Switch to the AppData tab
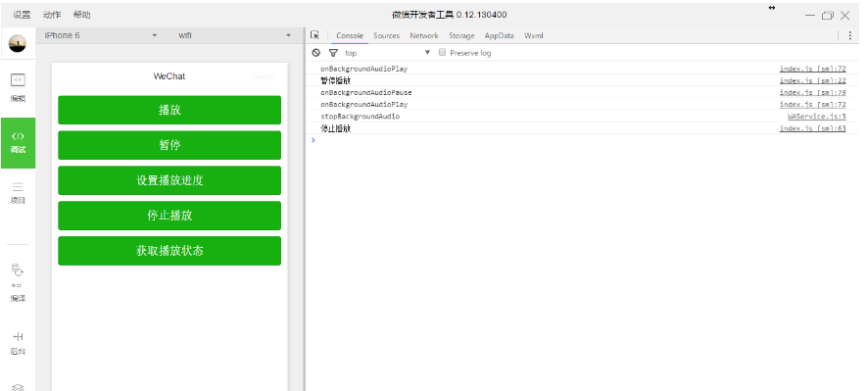Screen dimensions: 868x391 coord(500,35)
